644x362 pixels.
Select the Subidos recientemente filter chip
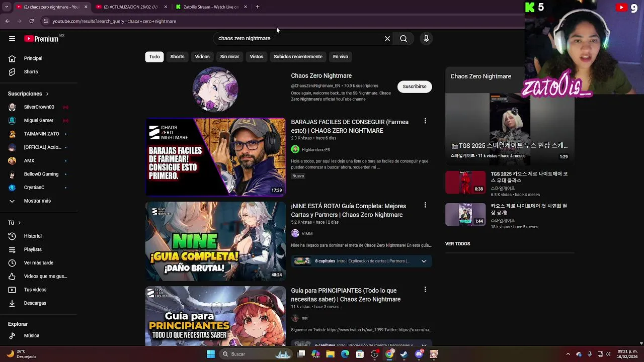point(298,57)
